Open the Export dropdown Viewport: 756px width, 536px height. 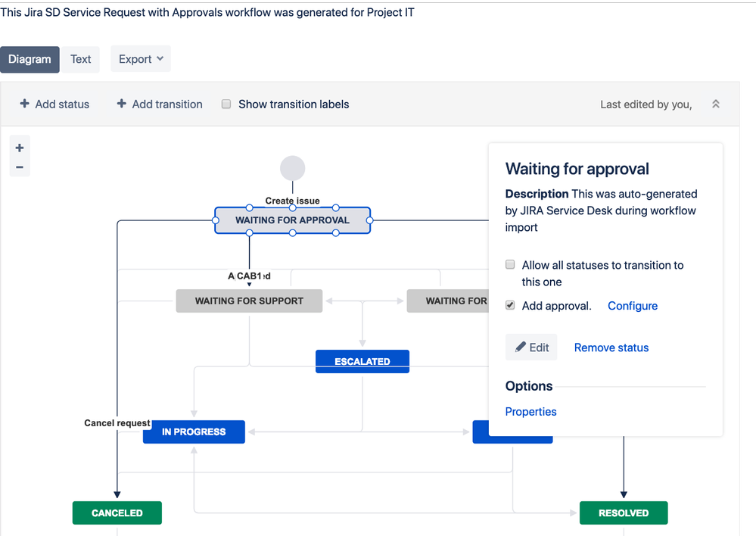point(141,59)
